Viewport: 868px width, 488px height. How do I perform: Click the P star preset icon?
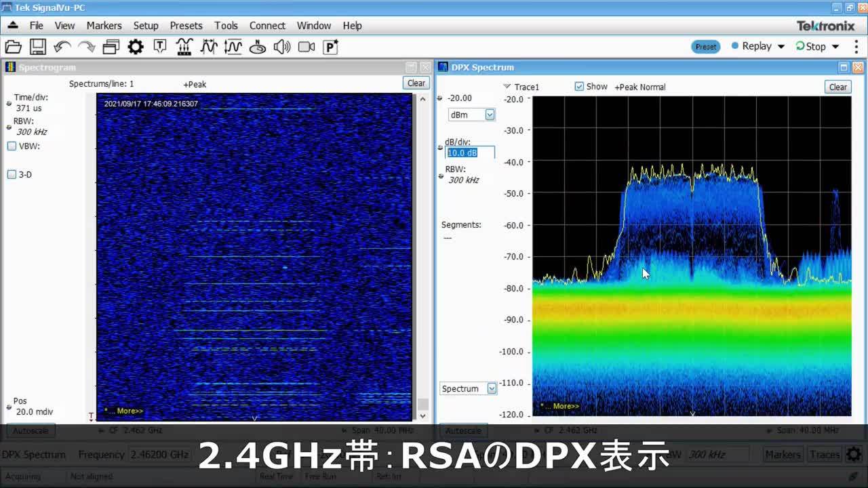coord(330,47)
